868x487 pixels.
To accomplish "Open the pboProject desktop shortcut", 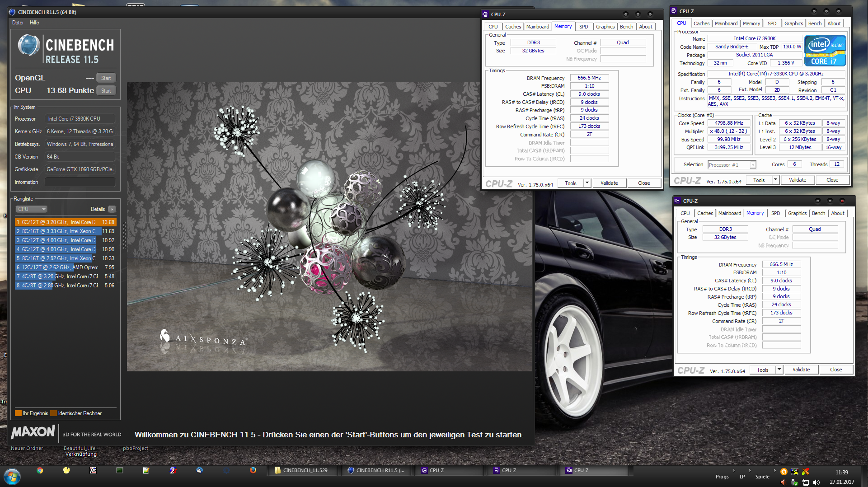I will 135,448.
